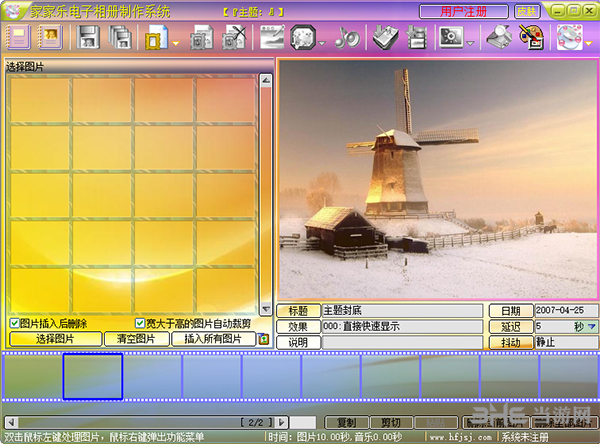Click the 效果 effect button
600x444 pixels.
[298, 326]
